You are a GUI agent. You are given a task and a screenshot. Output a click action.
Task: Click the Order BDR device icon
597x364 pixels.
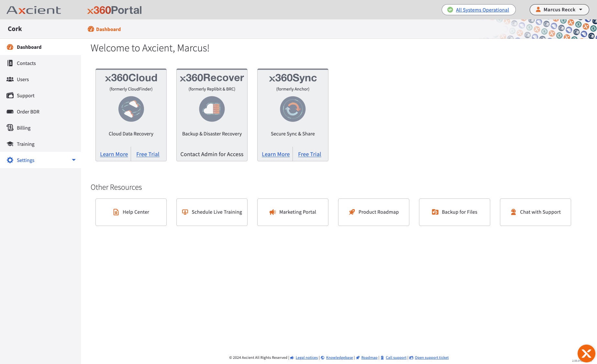click(x=10, y=112)
